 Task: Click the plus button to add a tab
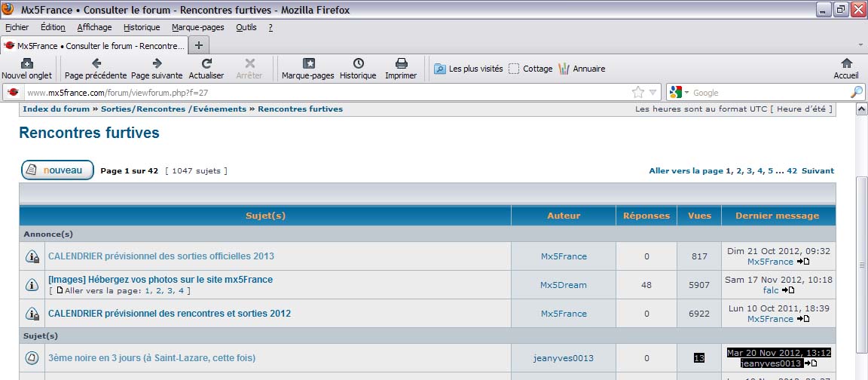(199, 45)
